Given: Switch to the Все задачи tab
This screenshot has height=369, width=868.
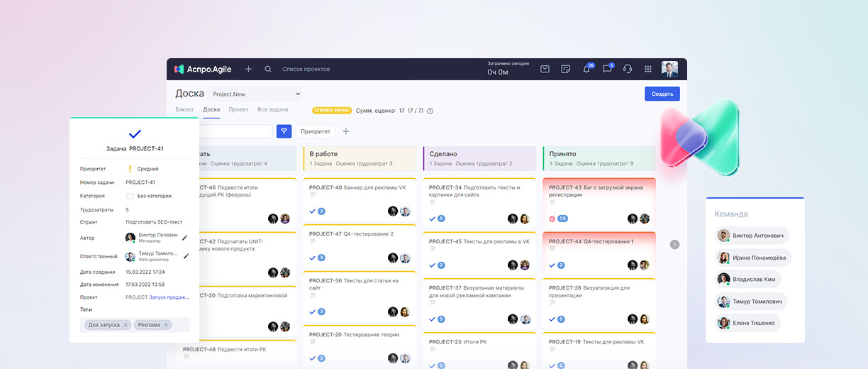Looking at the screenshot, I should point(272,110).
